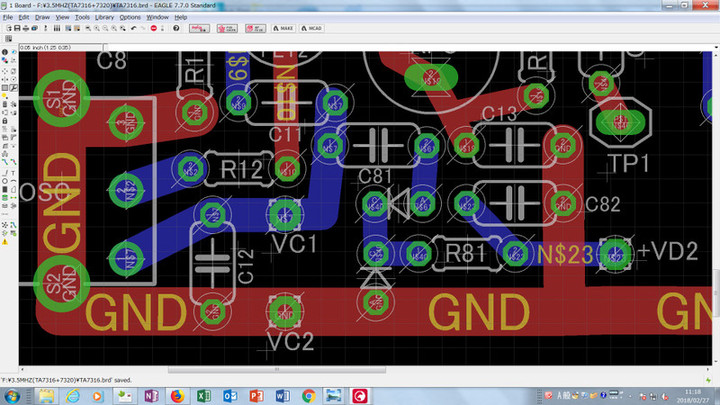Open the File menu
Image resolution: width=720 pixels, height=405 pixels.
(x=8, y=17)
